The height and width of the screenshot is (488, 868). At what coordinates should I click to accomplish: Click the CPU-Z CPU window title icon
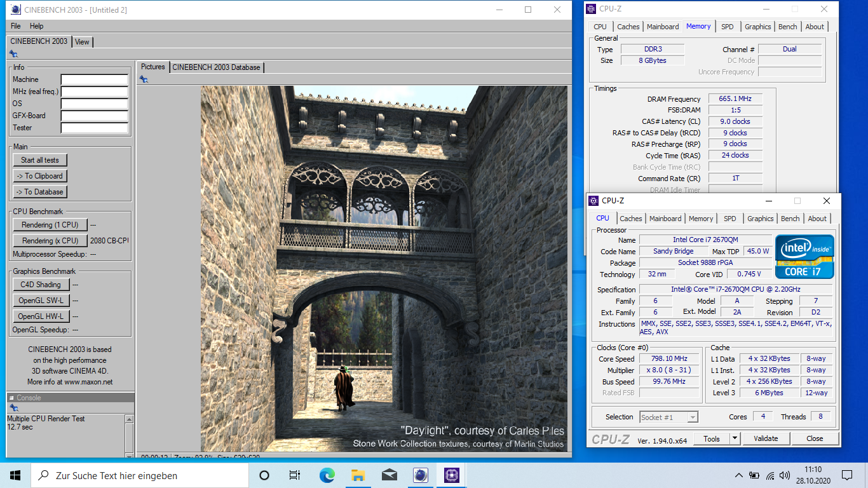594,200
